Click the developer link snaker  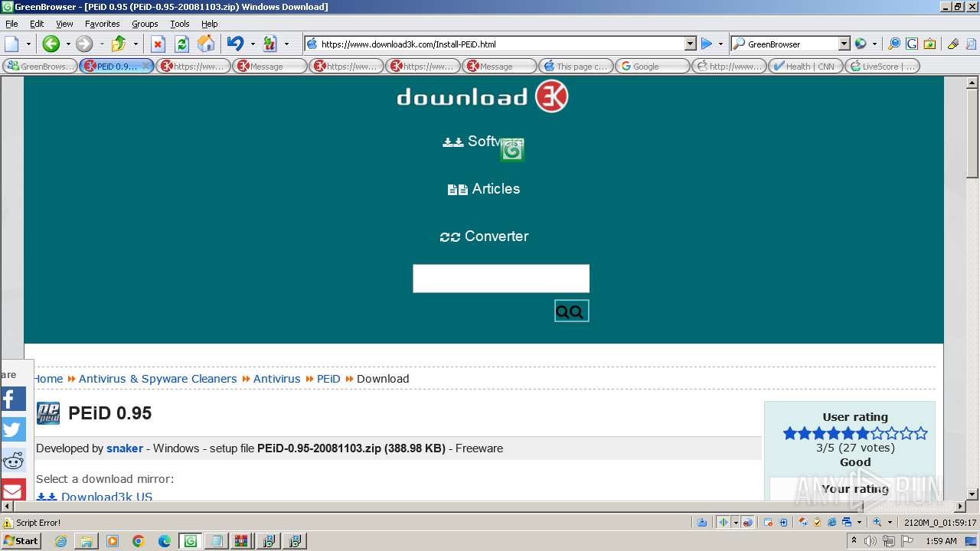[125, 448]
